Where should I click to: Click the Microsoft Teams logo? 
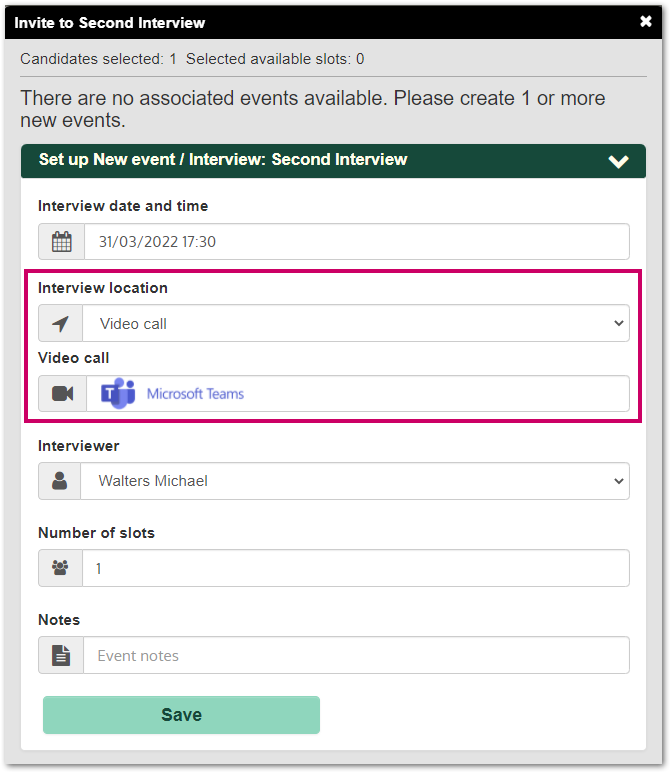point(119,394)
